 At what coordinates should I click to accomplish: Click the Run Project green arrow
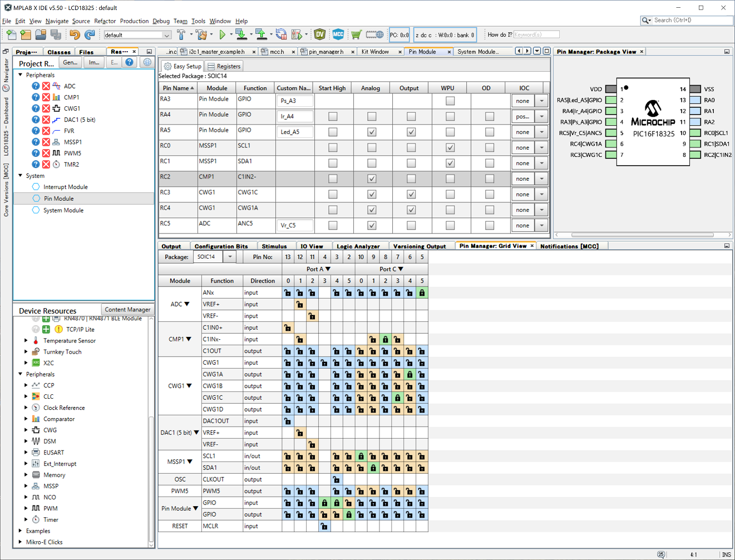(x=223, y=34)
